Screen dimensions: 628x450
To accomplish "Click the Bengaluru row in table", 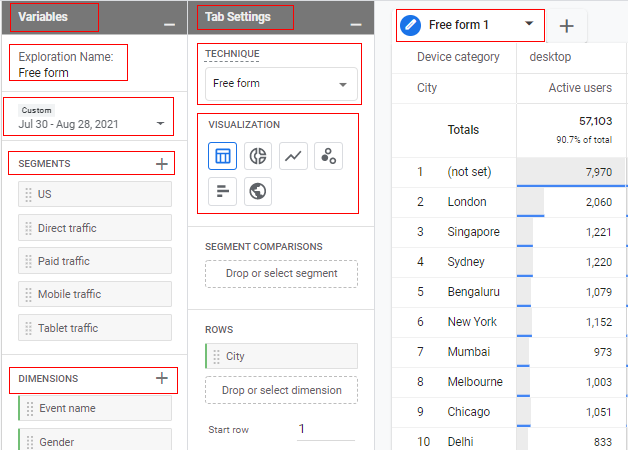I will 509,292.
